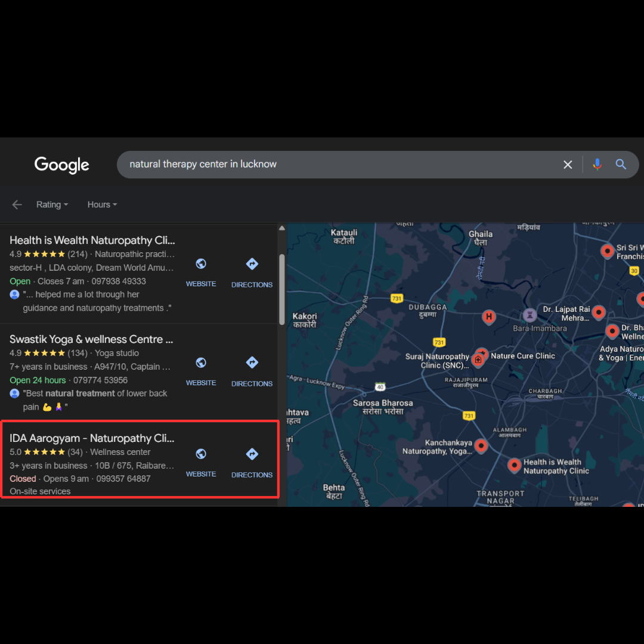Select Kanchankaya Naturopathy map marker
644x644 pixels.
pyautogui.click(x=481, y=445)
